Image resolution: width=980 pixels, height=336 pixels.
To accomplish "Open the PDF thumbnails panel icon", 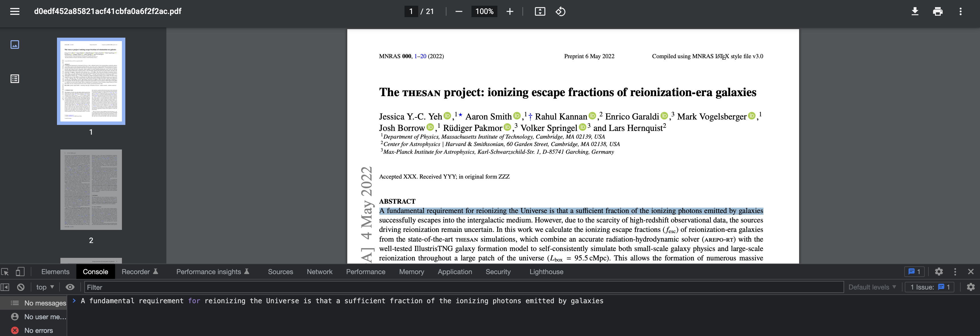I will pyautogui.click(x=15, y=44).
